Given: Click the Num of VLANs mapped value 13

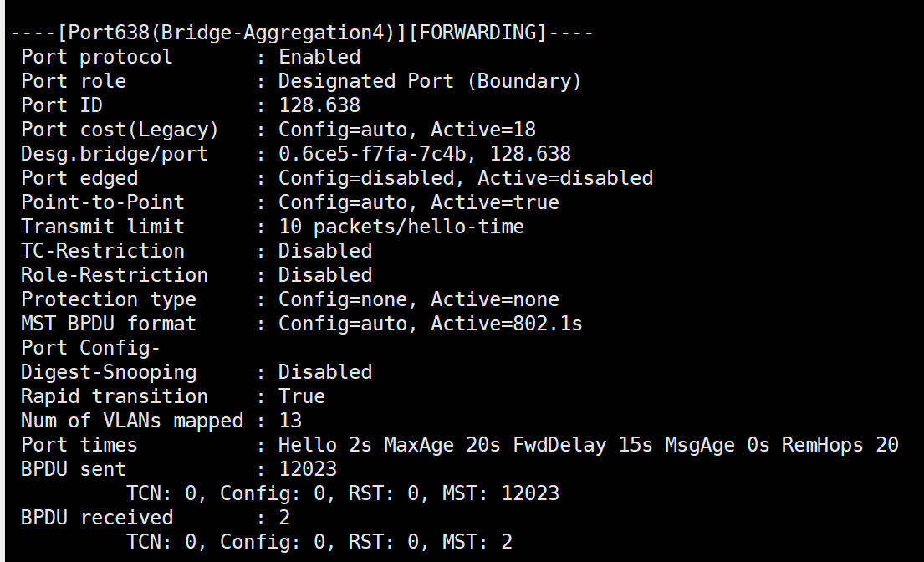Looking at the screenshot, I should point(290,421).
